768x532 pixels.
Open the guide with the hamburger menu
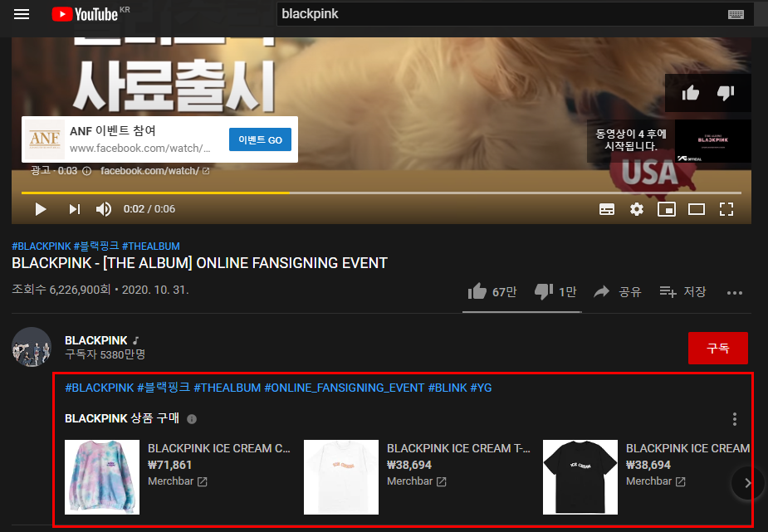(x=21, y=14)
